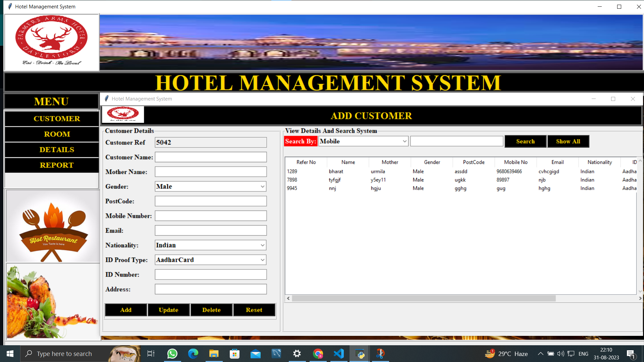
Task: Open Visual Studio Code from the taskbar
Action: click(339, 354)
